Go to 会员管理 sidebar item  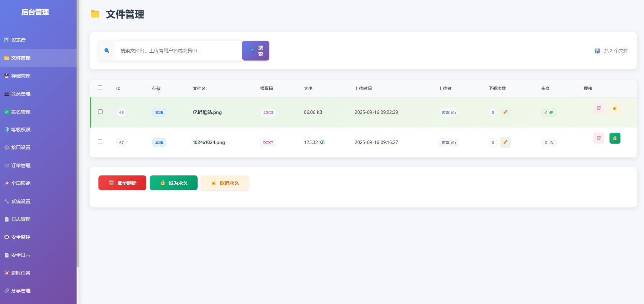click(x=21, y=94)
